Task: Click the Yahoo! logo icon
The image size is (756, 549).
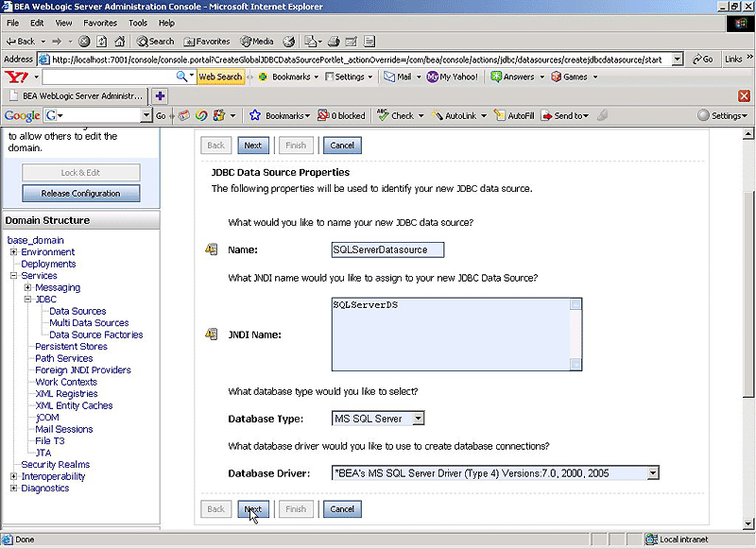Action: (x=16, y=77)
